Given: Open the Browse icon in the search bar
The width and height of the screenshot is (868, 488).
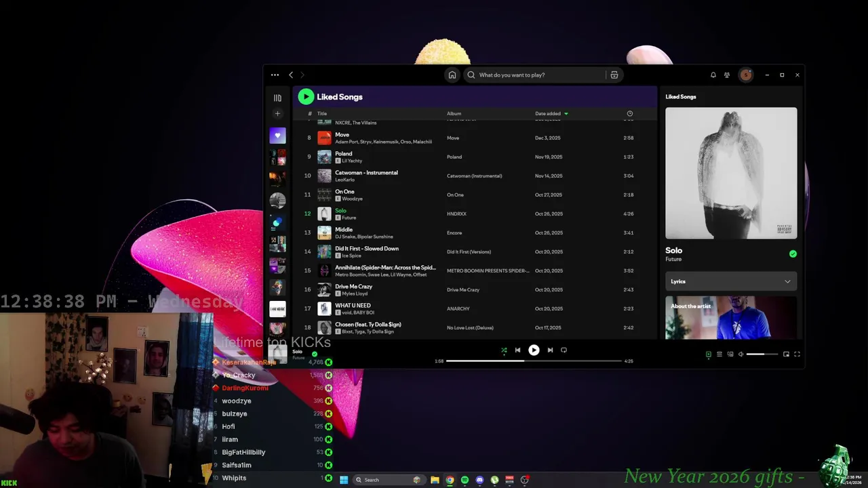Looking at the screenshot, I should point(614,75).
